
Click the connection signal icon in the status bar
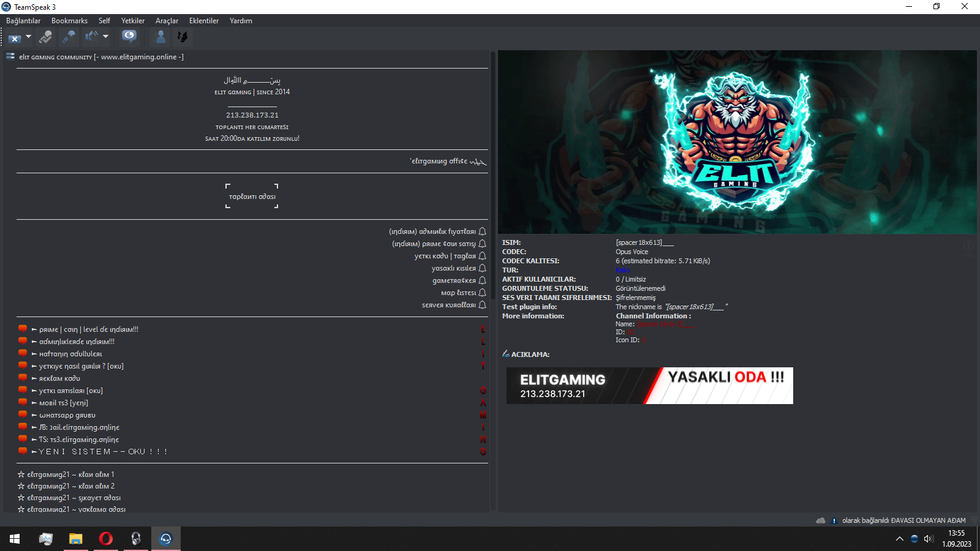[x=974, y=520]
